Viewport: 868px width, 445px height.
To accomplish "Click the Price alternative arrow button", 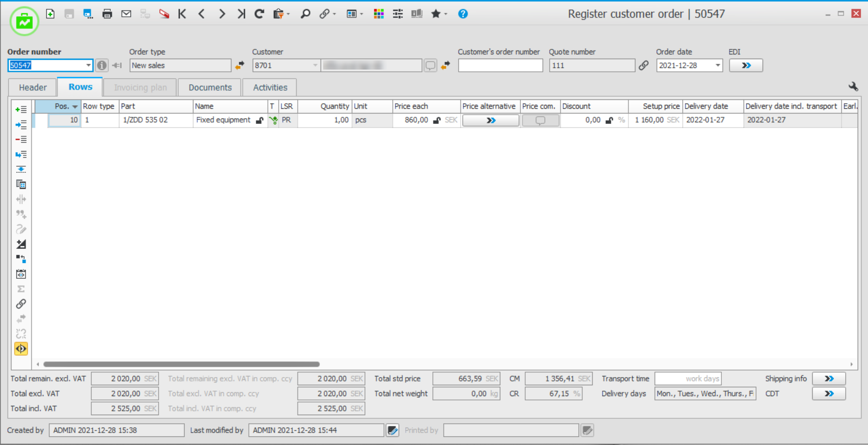I will coord(490,121).
